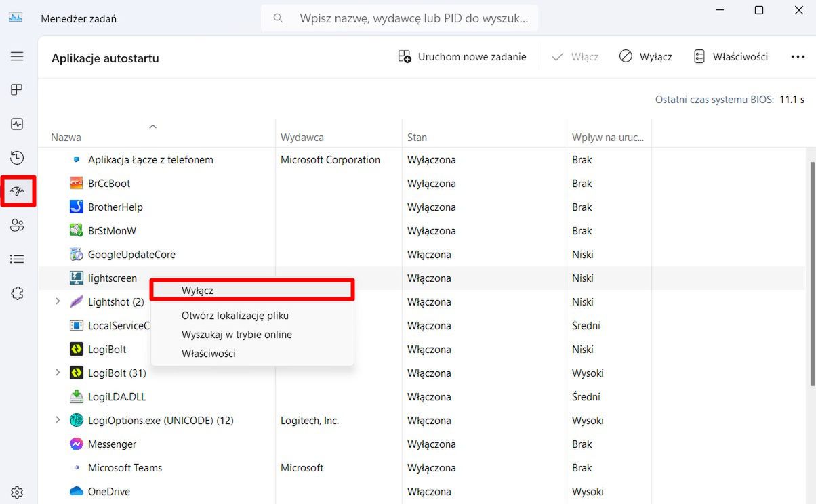Choose Wyłącz from the context menu

tap(197, 290)
